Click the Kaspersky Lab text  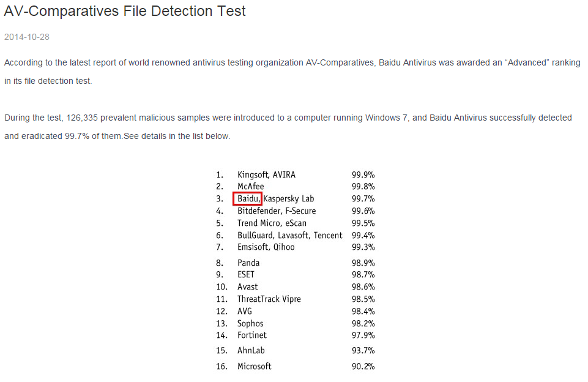[288, 199]
